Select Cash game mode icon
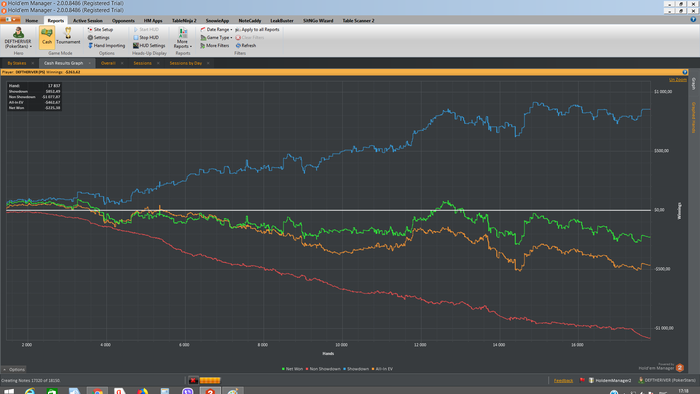This screenshot has width=700, height=394. pos(46,37)
